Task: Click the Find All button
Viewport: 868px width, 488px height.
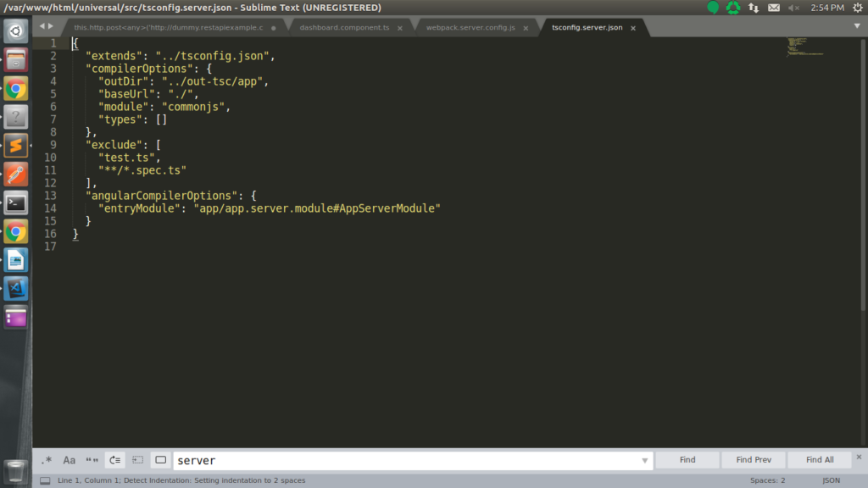Action: (820, 460)
